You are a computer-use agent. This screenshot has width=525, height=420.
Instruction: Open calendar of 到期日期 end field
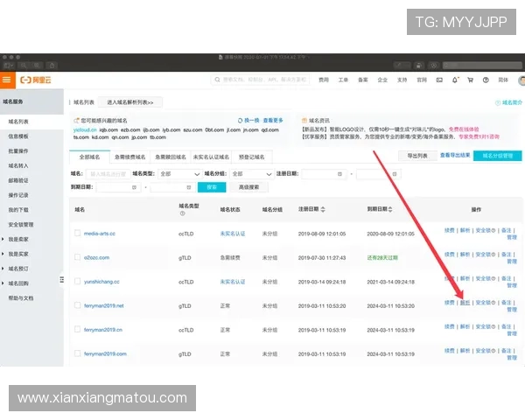coord(189,187)
